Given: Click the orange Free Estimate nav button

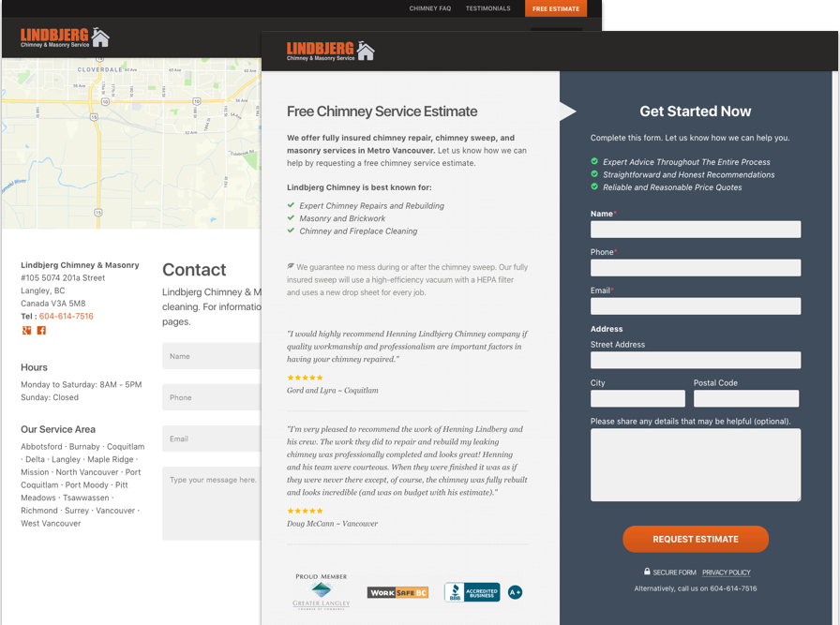Looking at the screenshot, I should (x=556, y=8).
